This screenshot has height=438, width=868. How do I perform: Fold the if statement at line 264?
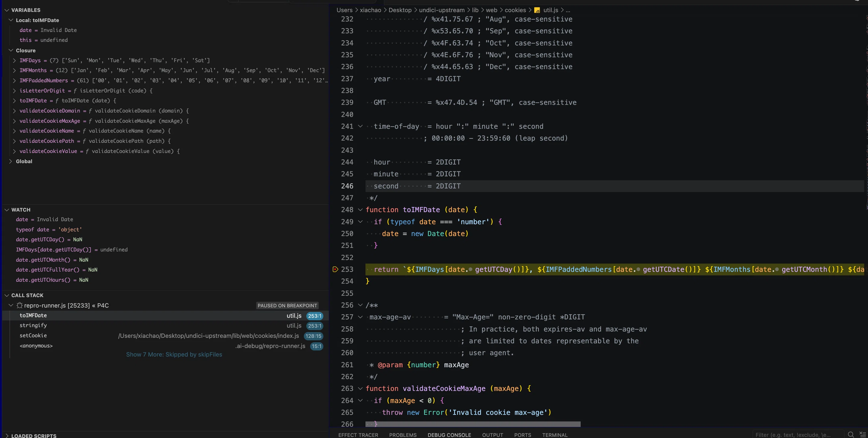pos(360,400)
